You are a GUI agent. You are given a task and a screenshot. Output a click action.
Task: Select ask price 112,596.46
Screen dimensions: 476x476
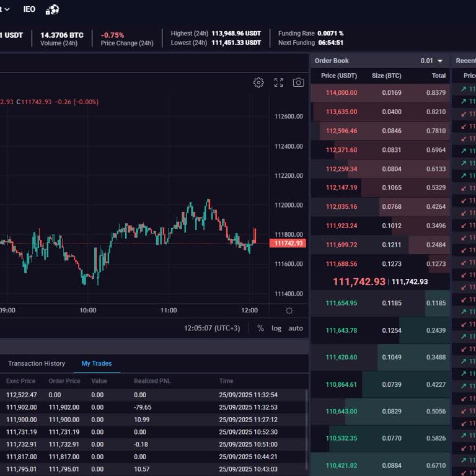click(x=342, y=131)
